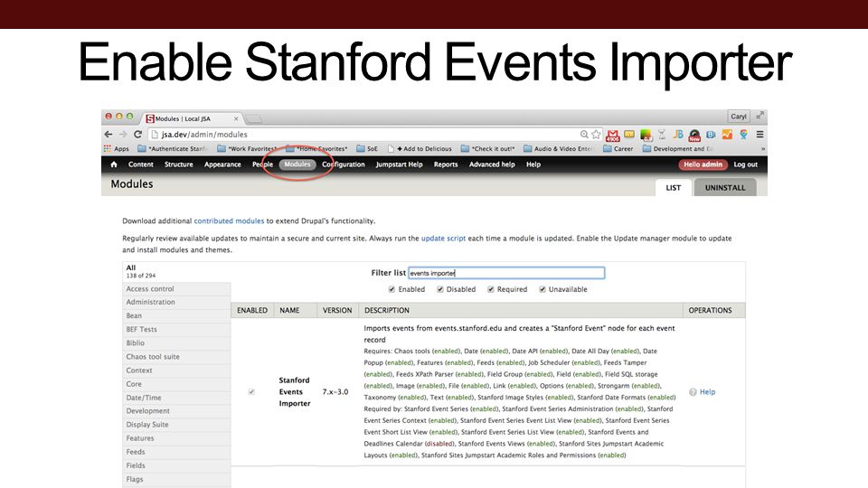This screenshot has height=488, width=868.
Task: Open the Gmail extension icon showing 4906
Action: (613, 135)
